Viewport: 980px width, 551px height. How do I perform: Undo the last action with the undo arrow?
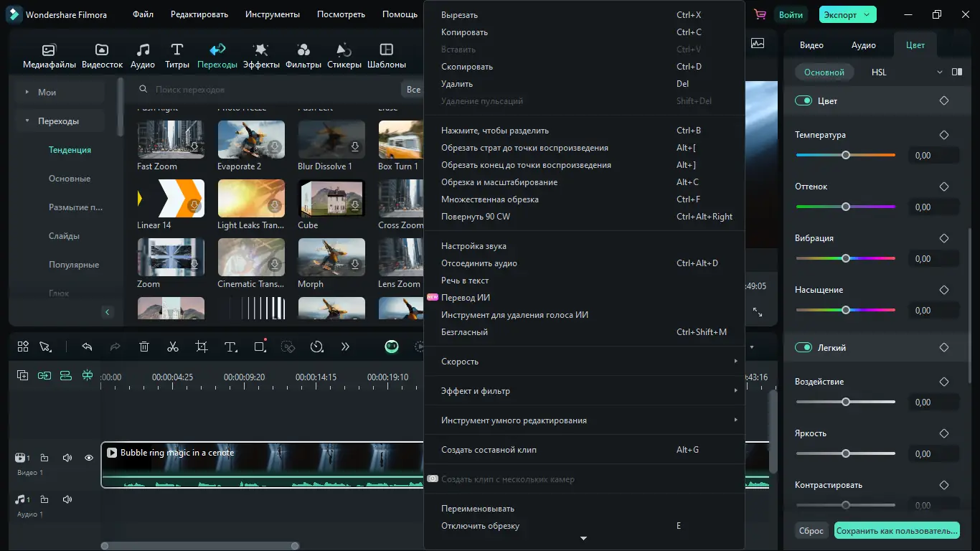click(87, 347)
